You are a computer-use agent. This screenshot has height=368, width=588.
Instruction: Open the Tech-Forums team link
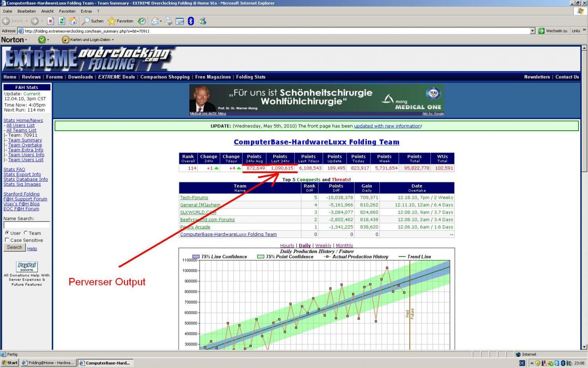click(x=194, y=198)
